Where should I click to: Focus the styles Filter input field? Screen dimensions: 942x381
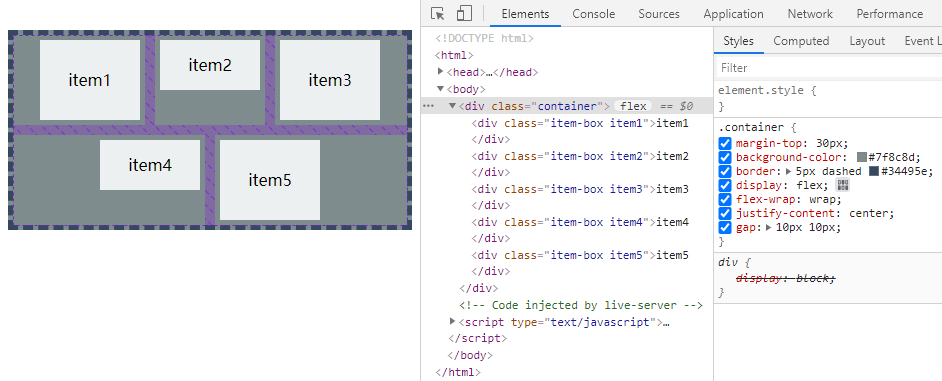pyautogui.click(x=829, y=68)
